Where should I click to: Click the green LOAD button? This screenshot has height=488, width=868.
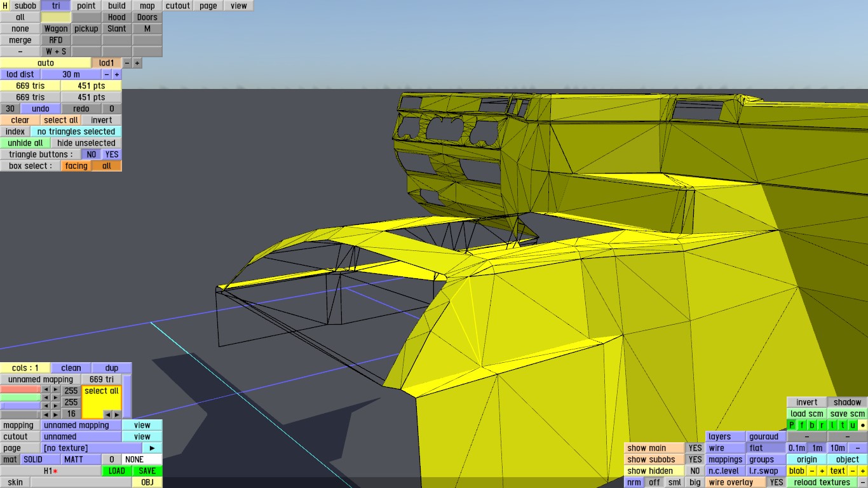coord(117,471)
